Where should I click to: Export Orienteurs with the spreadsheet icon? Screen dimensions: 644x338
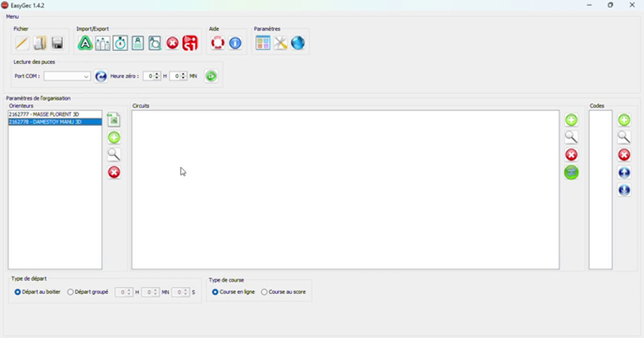point(114,120)
